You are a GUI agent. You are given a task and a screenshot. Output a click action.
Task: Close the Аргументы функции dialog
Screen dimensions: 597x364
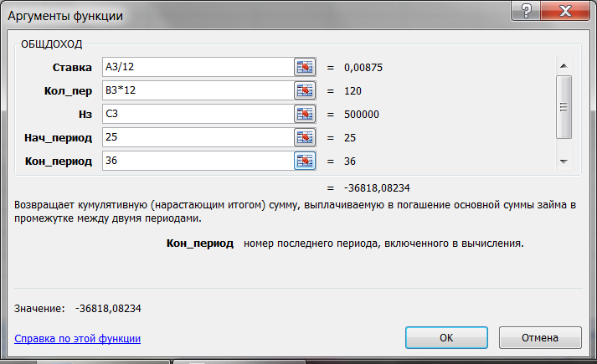pyautogui.click(x=565, y=11)
